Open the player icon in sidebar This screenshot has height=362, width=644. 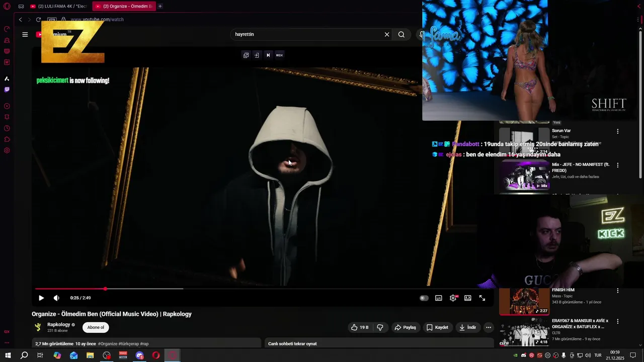(7, 106)
